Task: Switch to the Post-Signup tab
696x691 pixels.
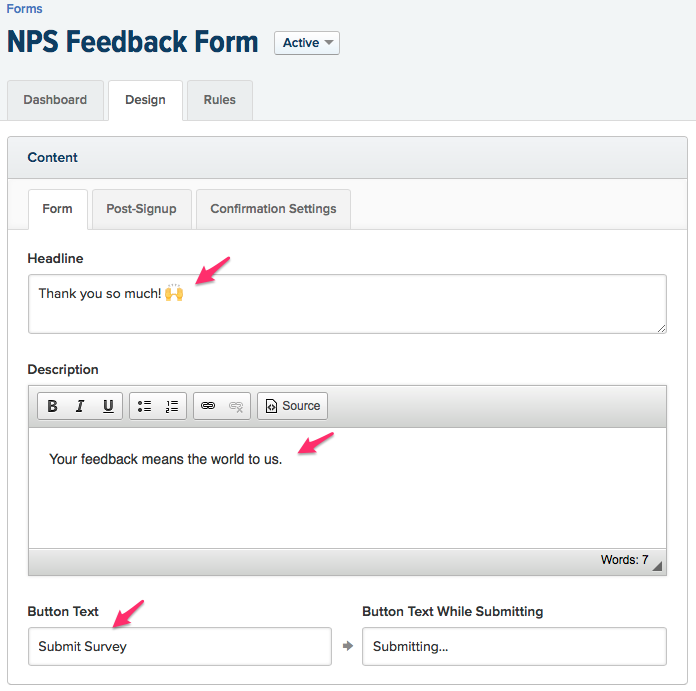Action: click(x=142, y=209)
